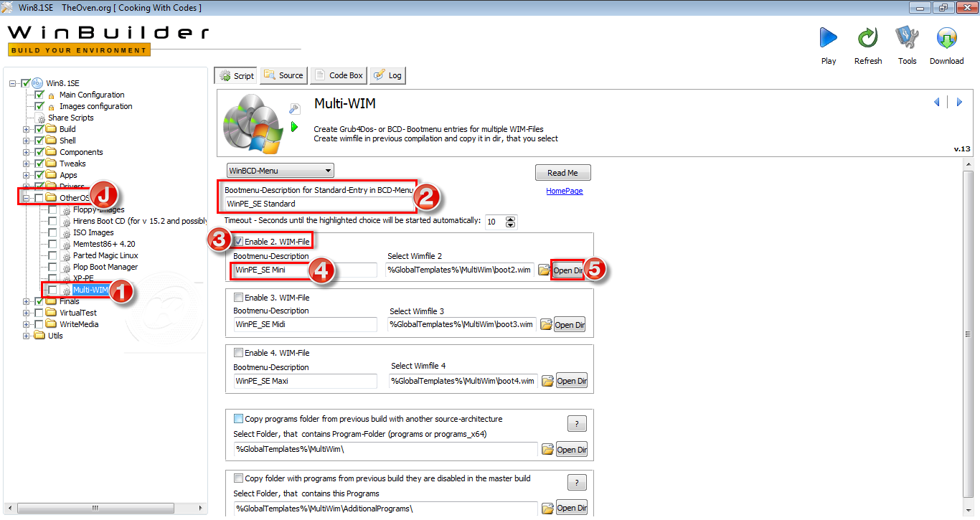Image resolution: width=980 pixels, height=520 pixels.
Task: Click the Play build icon
Action: (829, 37)
